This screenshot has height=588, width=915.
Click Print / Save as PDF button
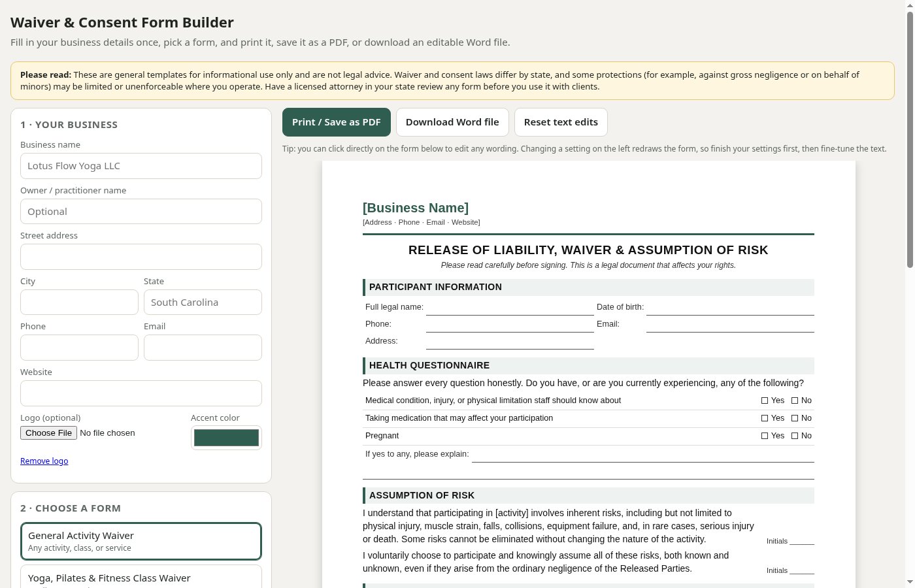point(337,122)
